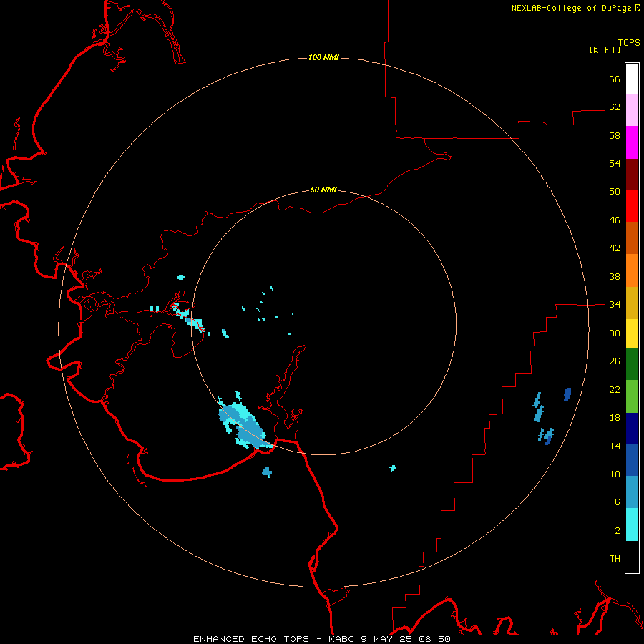Click the [K FT] units label
This screenshot has width=644, height=644.
[605, 49]
